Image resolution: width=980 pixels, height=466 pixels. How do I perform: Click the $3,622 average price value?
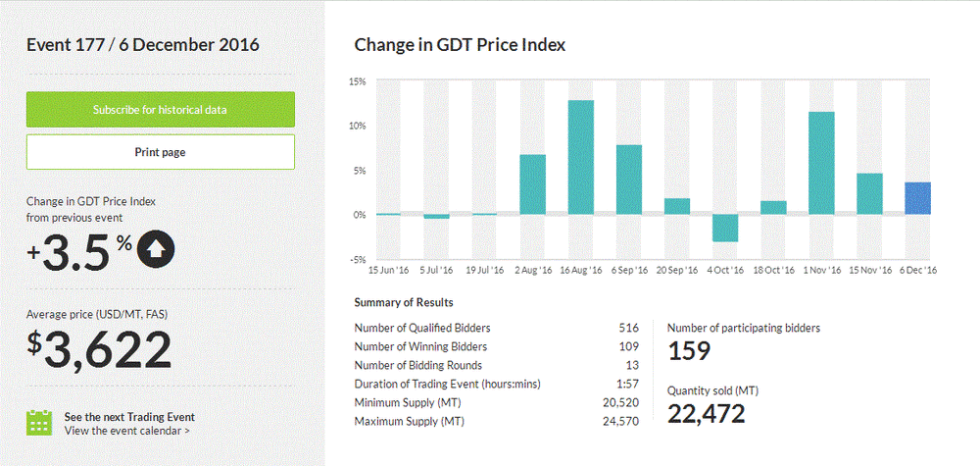pos(99,350)
